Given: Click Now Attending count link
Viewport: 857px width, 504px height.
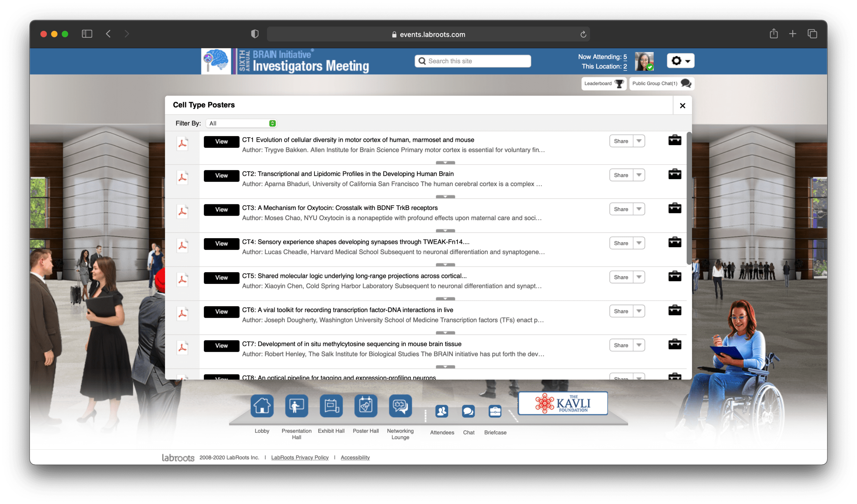Looking at the screenshot, I should [x=625, y=57].
